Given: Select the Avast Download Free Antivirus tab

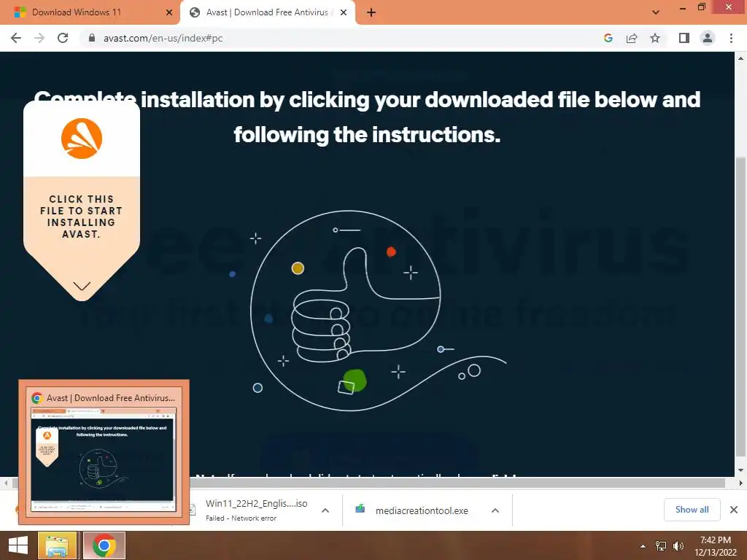Looking at the screenshot, I should coord(267,12).
